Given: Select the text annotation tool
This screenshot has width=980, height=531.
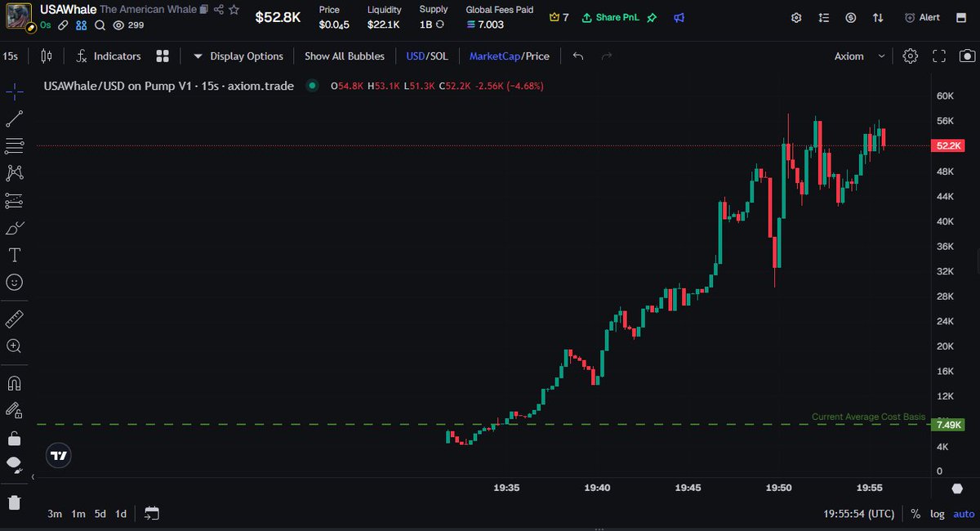Looking at the screenshot, I should (x=14, y=255).
